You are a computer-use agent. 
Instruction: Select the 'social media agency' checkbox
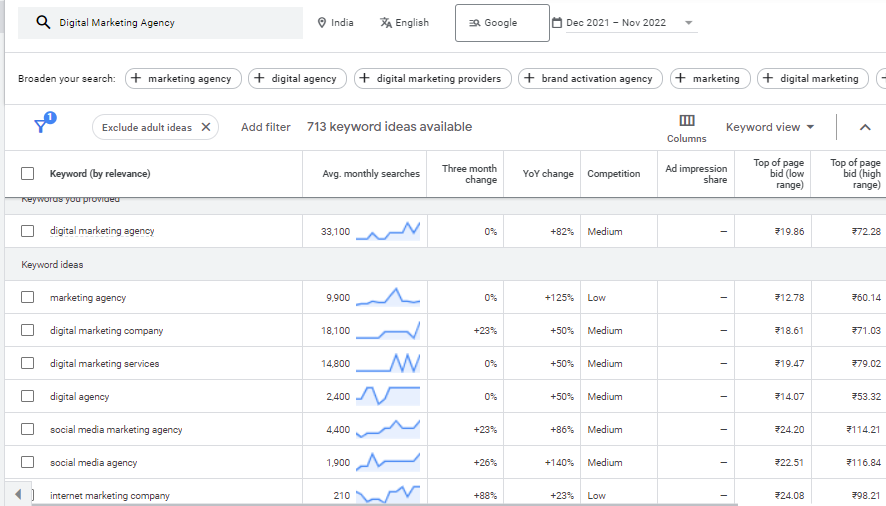coord(28,463)
